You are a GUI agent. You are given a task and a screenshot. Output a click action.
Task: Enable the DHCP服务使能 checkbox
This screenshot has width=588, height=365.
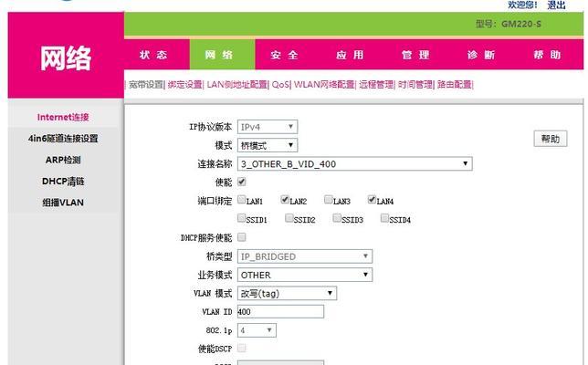pyautogui.click(x=242, y=237)
